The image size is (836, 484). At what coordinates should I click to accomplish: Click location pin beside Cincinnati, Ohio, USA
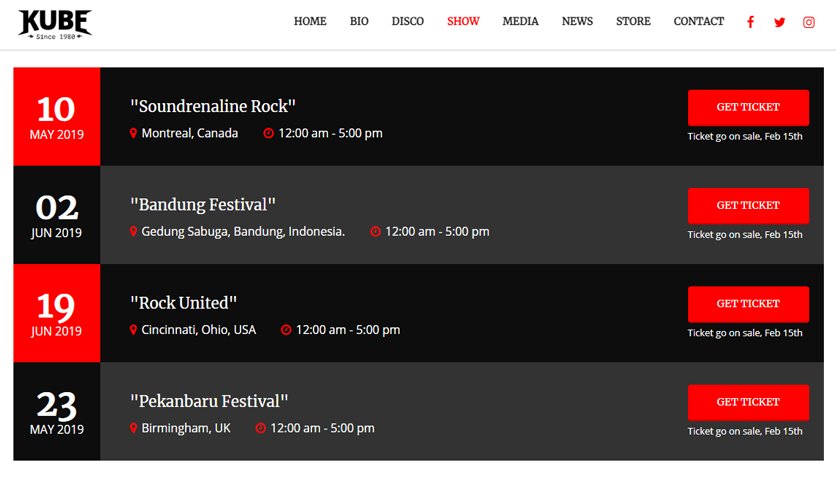click(x=133, y=330)
